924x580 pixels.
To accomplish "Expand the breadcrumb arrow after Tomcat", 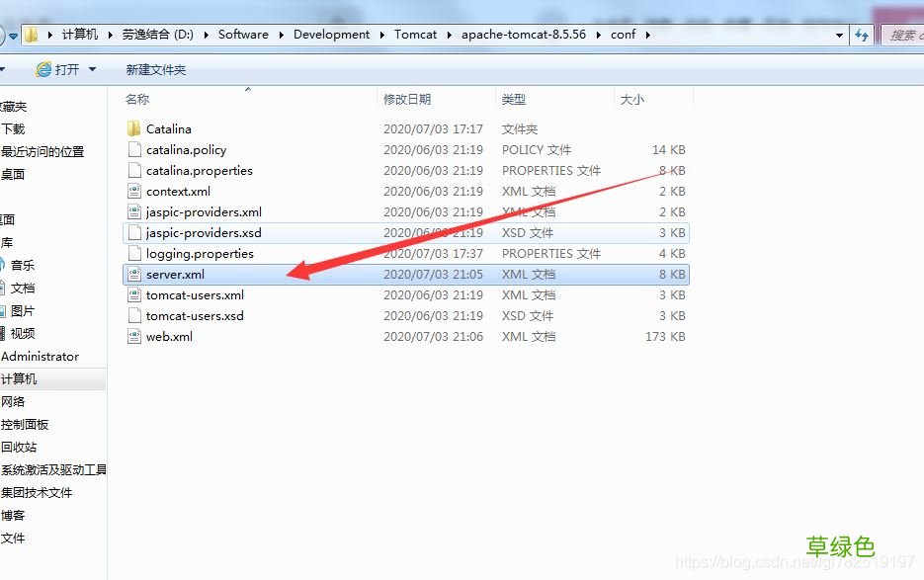I will tap(449, 35).
